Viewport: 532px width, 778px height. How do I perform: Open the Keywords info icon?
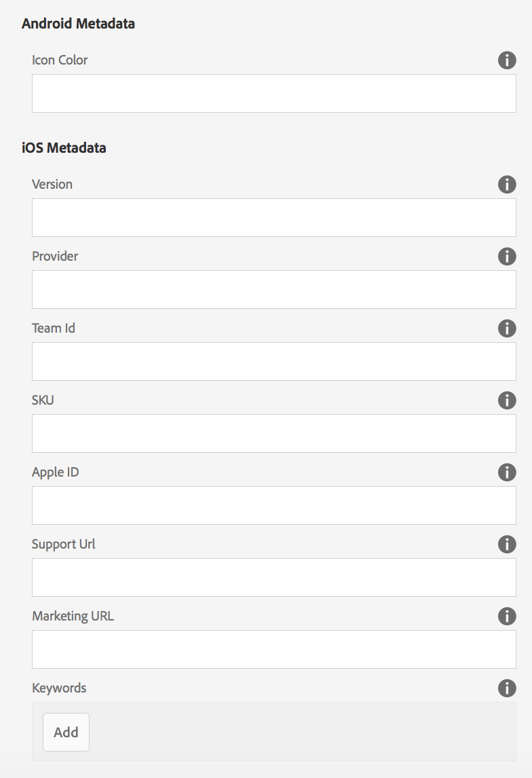[x=507, y=688]
